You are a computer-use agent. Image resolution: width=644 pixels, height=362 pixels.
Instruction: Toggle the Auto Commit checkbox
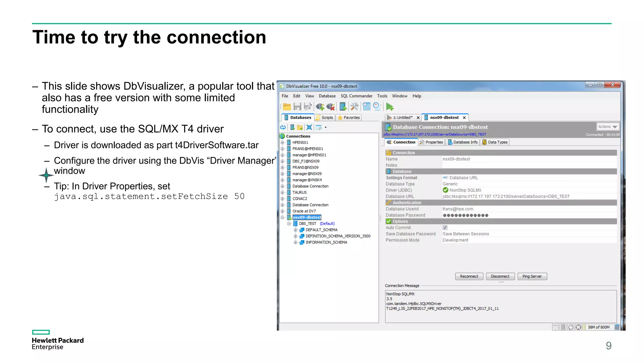pyautogui.click(x=445, y=228)
